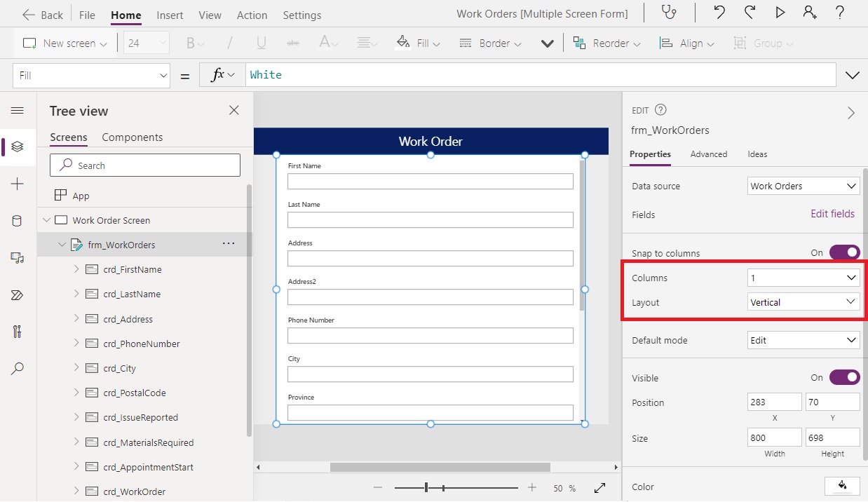Click the Edit fields link
The height and width of the screenshot is (502, 868).
pyautogui.click(x=832, y=214)
